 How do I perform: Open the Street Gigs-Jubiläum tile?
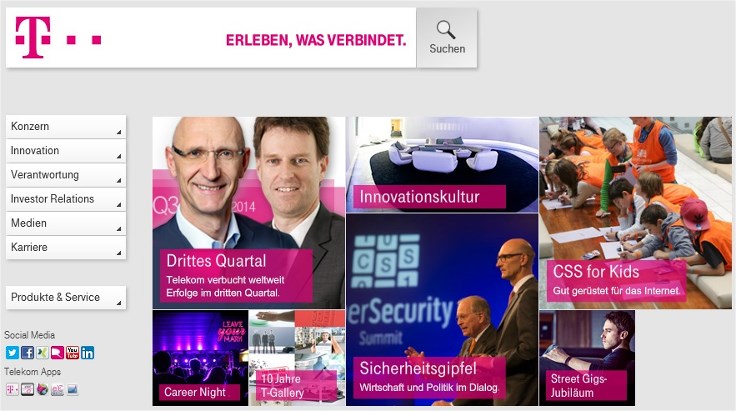(x=587, y=358)
